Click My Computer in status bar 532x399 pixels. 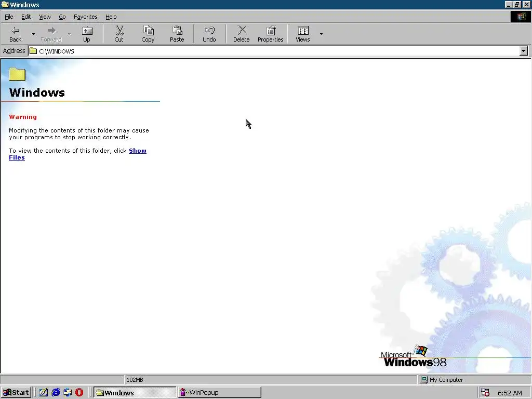442,380
